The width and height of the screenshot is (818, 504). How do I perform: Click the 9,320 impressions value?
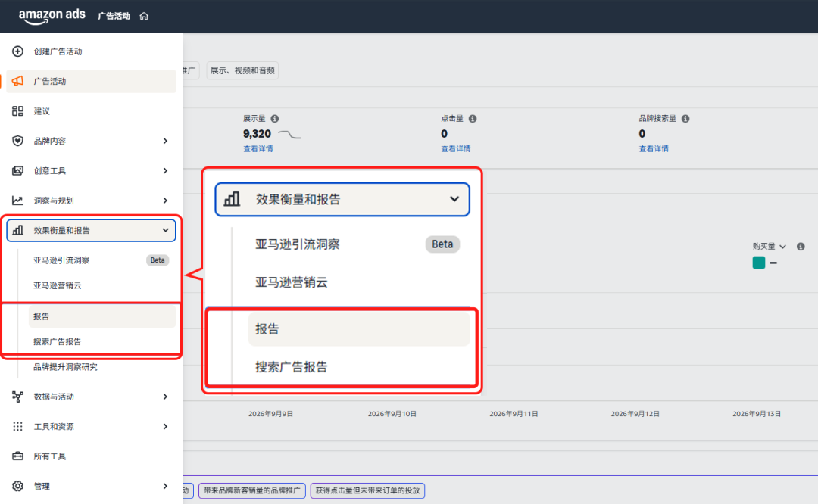point(257,134)
